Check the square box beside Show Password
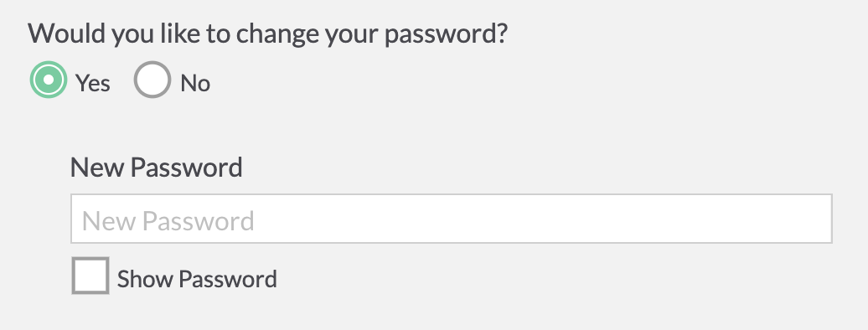 tap(90, 276)
